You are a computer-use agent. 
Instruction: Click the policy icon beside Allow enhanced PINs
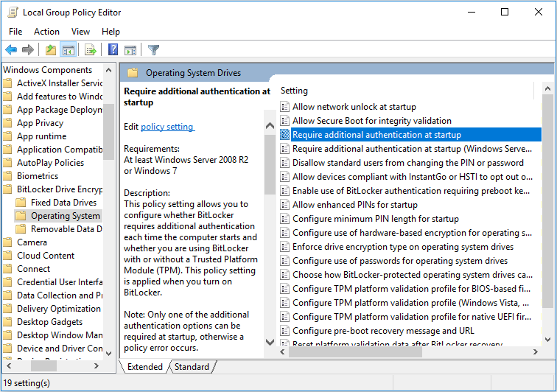284,205
